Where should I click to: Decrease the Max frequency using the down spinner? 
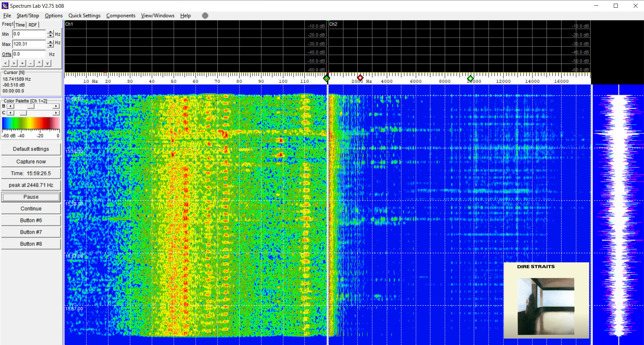(50, 46)
